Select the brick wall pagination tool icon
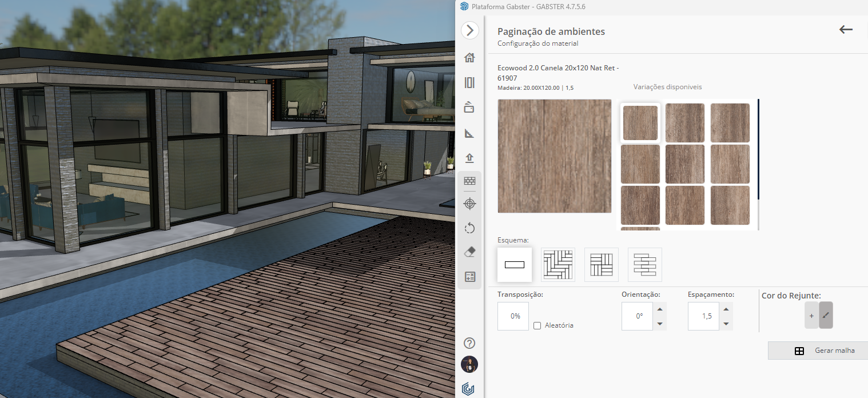The width and height of the screenshot is (868, 398). click(x=469, y=181)
